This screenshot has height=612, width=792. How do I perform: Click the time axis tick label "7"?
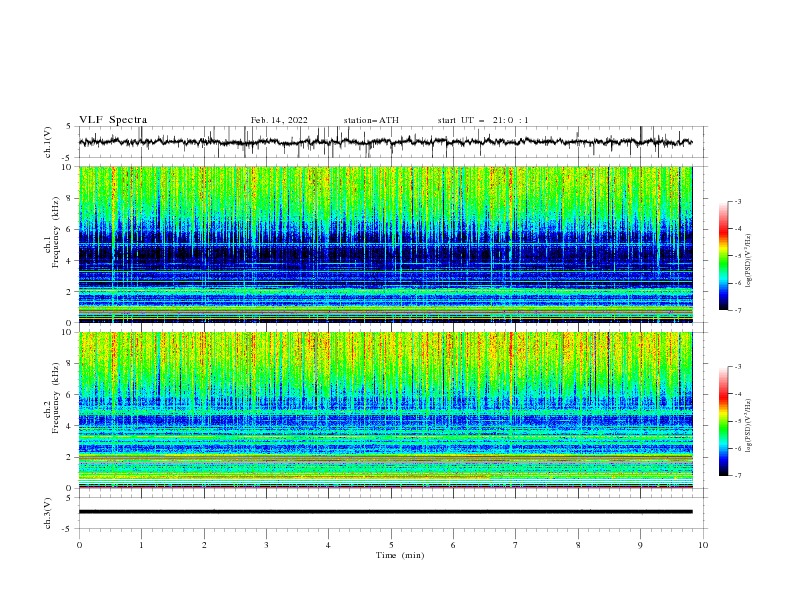click(x=516, y=545)
